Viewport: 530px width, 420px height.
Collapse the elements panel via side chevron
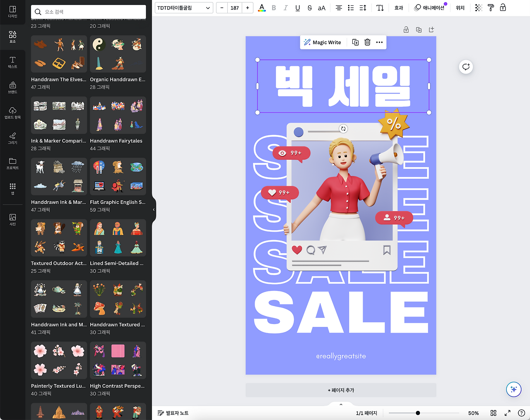(x=154, y=209)
